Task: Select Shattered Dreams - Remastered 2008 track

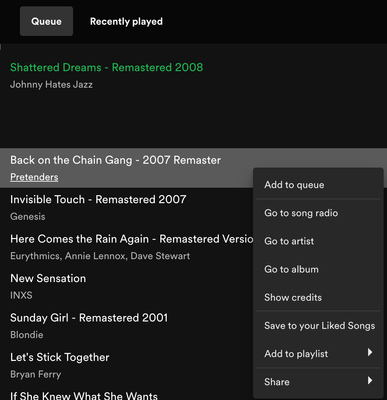Action: point(107,67)
